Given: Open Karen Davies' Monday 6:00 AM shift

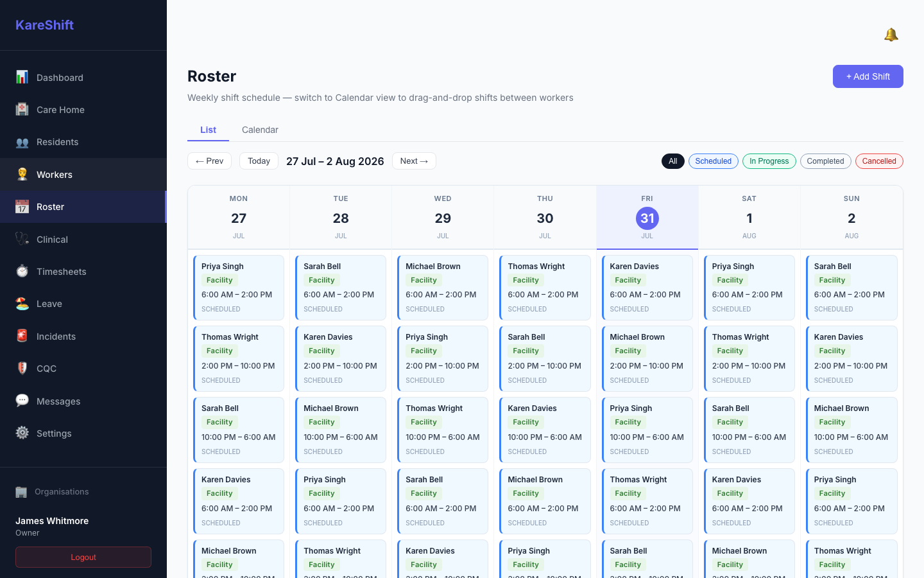Looking at the screenshot, I should 239,501.
